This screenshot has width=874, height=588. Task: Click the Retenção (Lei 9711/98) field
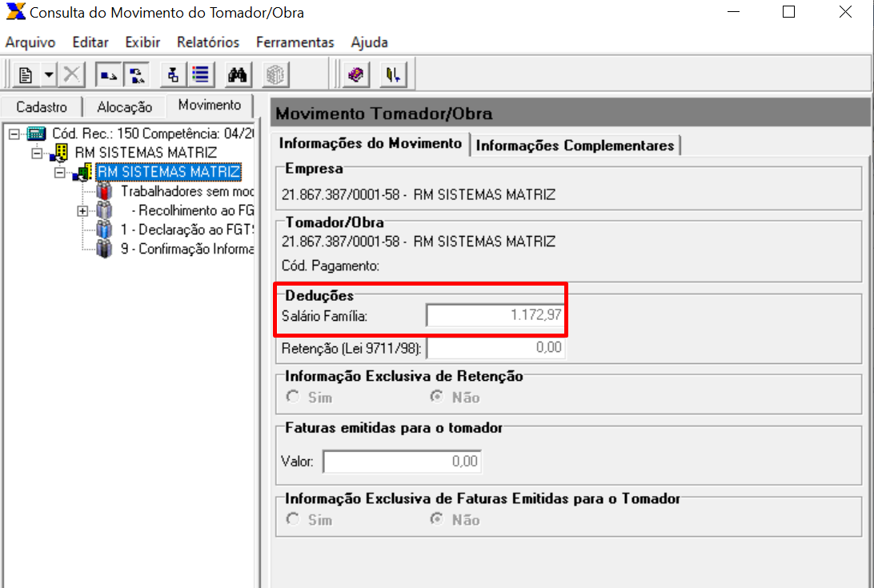496,348
